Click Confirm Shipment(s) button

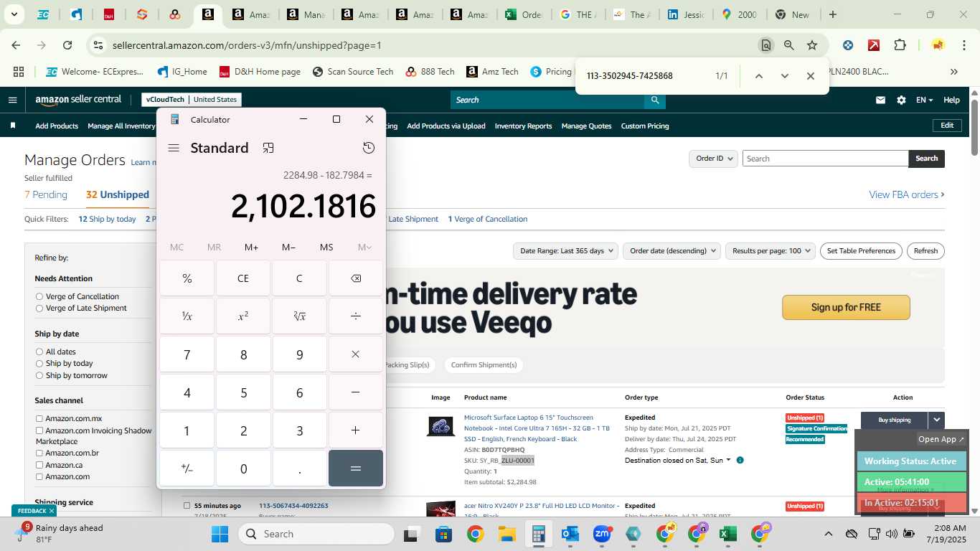pos(484,365)
